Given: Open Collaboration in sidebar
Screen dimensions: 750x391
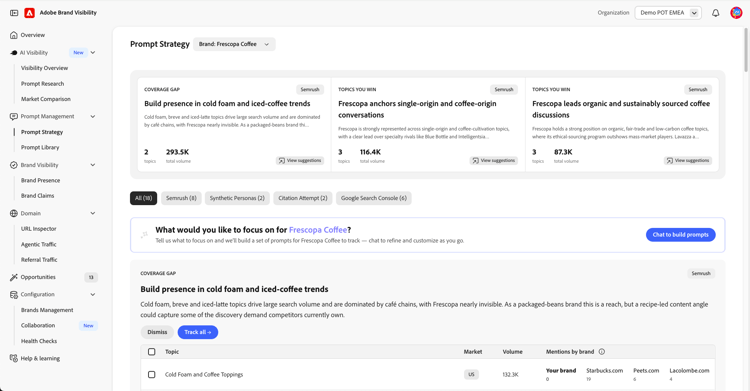Looking at the screenshot, I should click(x=38, y=325).
